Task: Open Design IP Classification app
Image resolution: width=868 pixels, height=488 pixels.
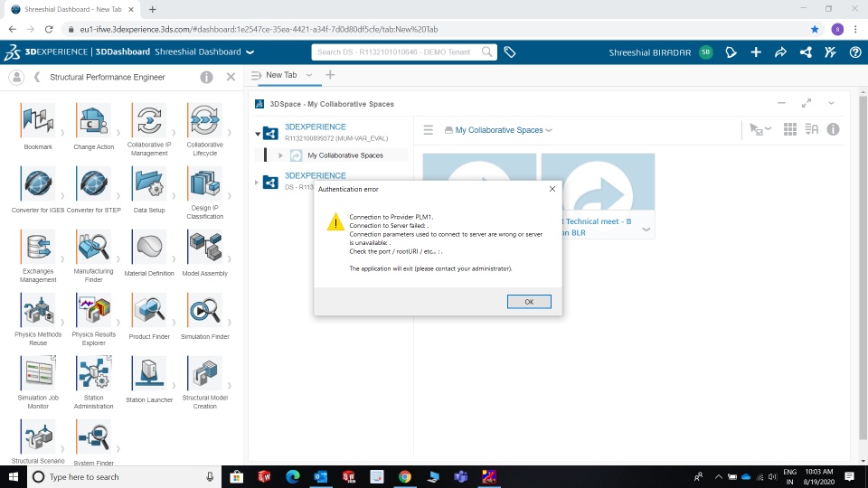Action: click(x=204, y=183)
